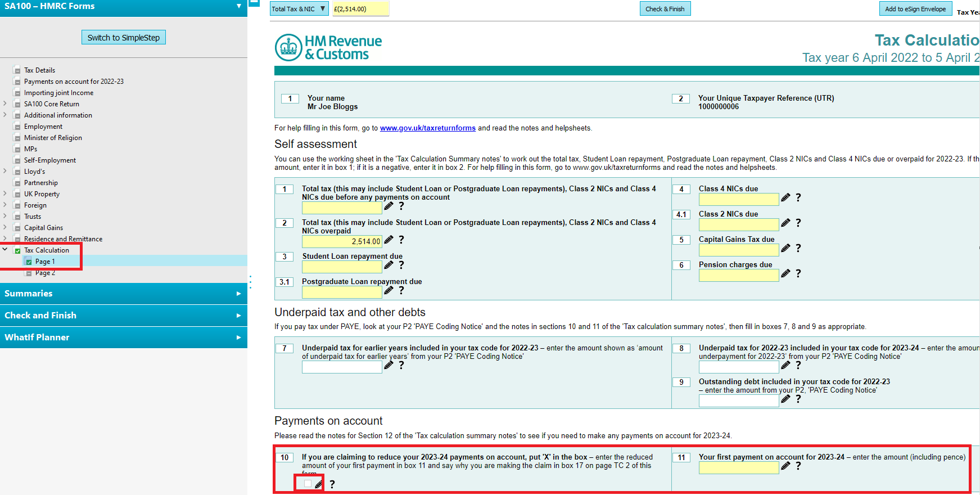Expand the SA100 Core Return tree node
This screenshot has height=495, width=980.
pos(5,103)
